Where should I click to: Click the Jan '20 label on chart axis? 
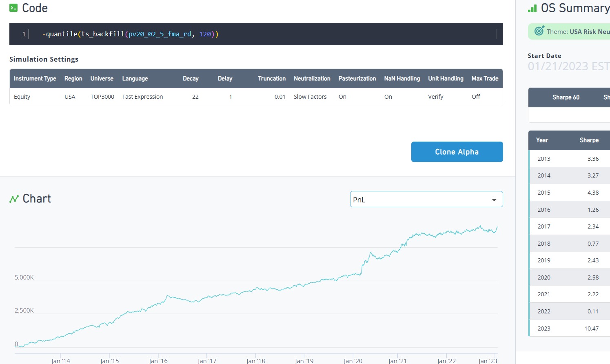[x=353, y=361]
